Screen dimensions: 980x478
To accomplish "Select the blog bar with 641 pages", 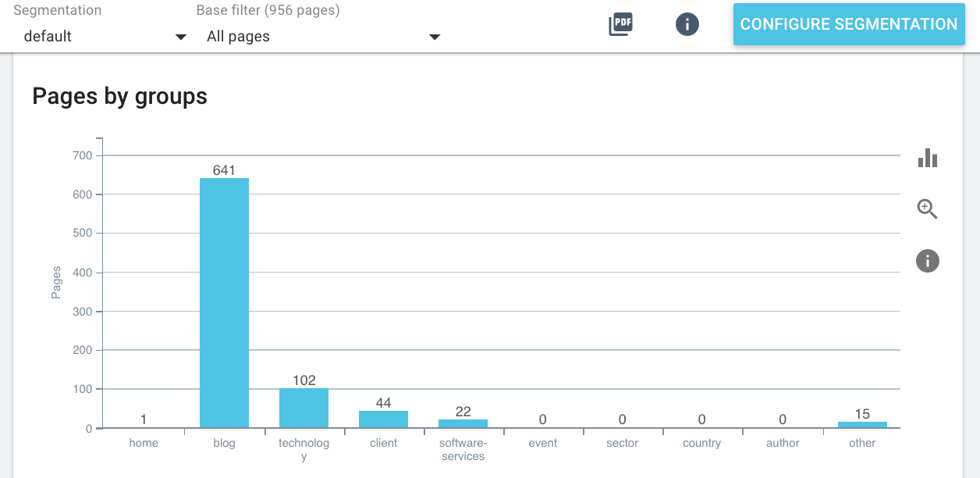I will 224,303.
